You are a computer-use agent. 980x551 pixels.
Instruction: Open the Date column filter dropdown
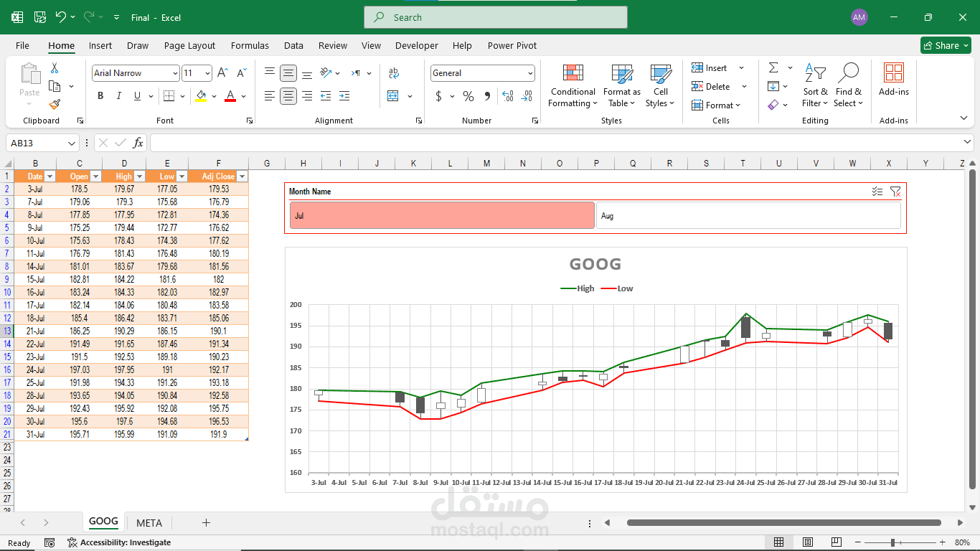(x=50, y=176)
